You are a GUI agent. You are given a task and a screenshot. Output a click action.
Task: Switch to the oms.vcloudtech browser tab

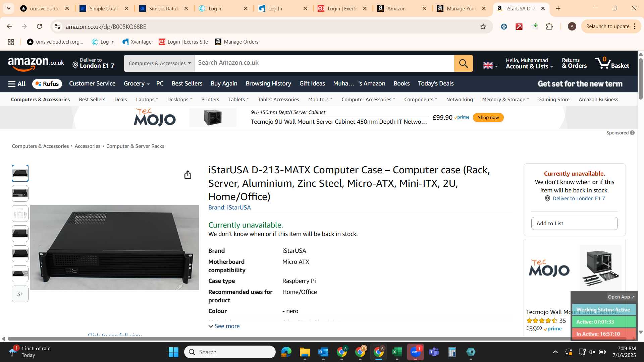tap(45, 8)
